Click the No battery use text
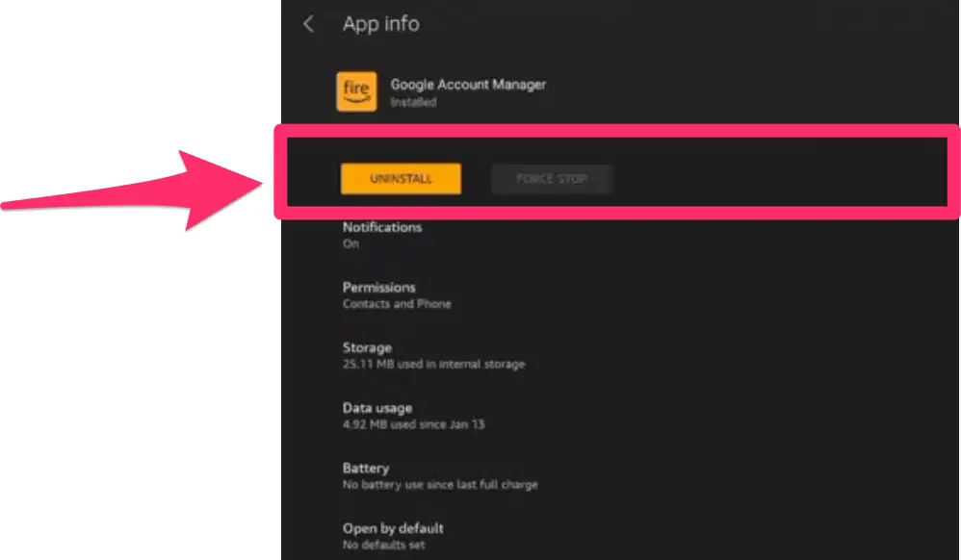961x560 pixels. tap(440, 485)
